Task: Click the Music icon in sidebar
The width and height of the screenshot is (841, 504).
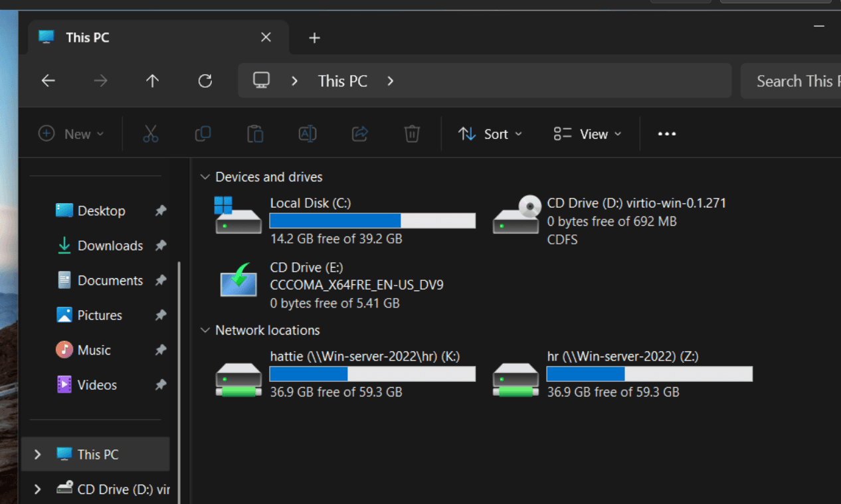Action: [64, 350]
